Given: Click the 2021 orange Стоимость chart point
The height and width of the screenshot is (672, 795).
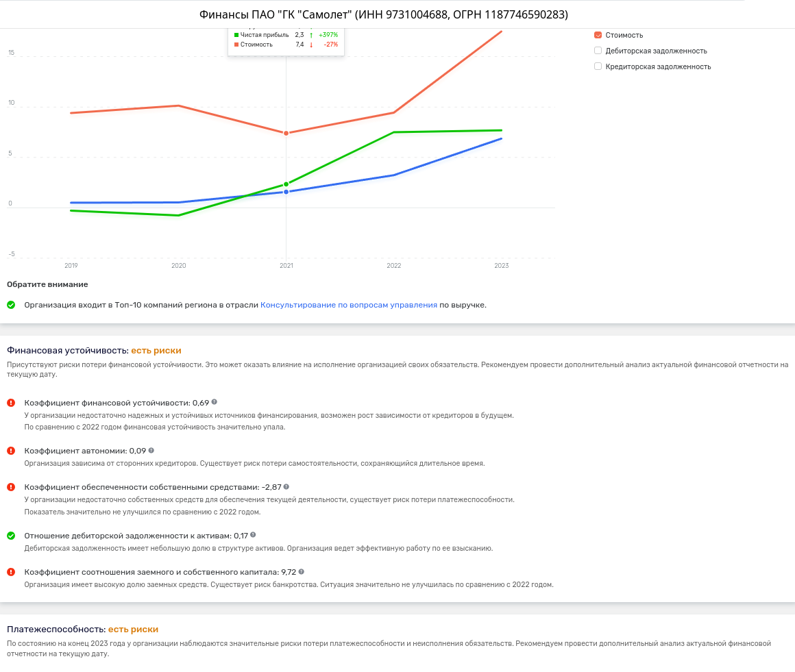Looking at the screenshot, I should click(x=286, y=134).
